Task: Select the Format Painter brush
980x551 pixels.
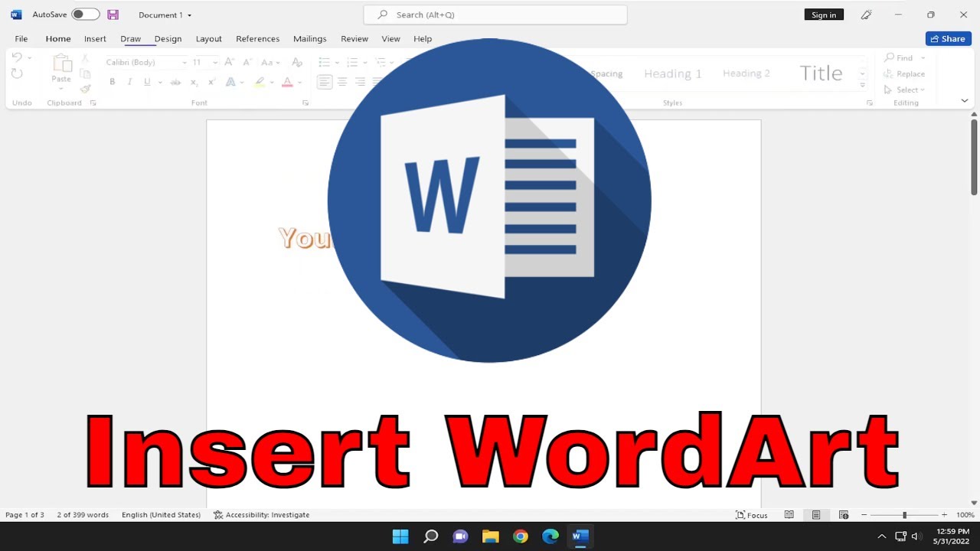Action: [85, 89]
